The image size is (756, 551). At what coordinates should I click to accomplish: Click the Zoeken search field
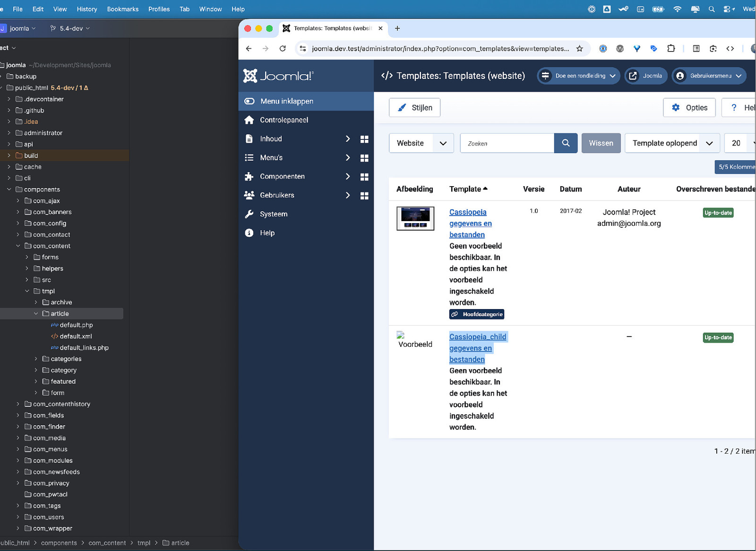[507, 143]
